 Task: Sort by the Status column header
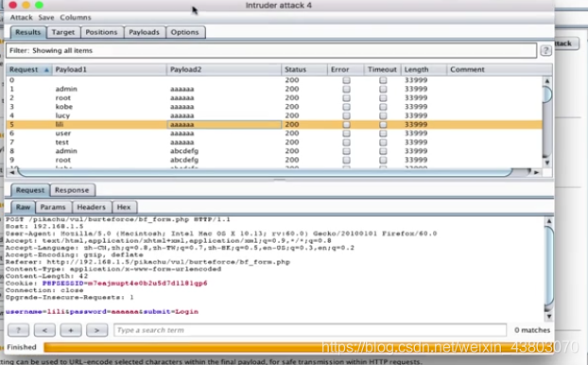pyautogui.click(x=303, y=69)
